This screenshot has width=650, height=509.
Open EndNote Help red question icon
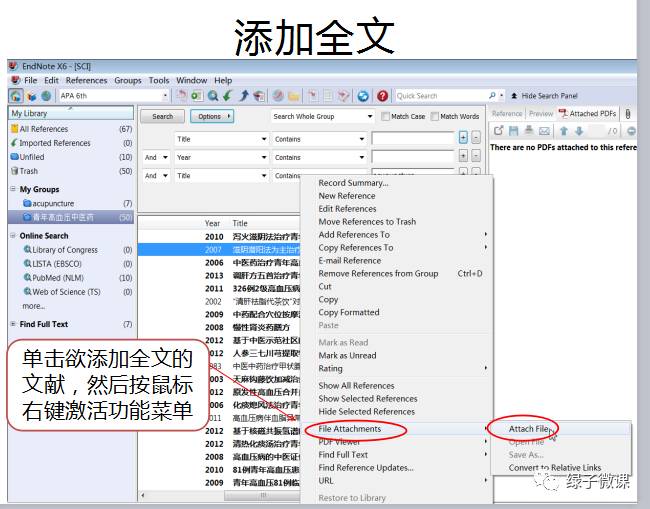[382, 96]
